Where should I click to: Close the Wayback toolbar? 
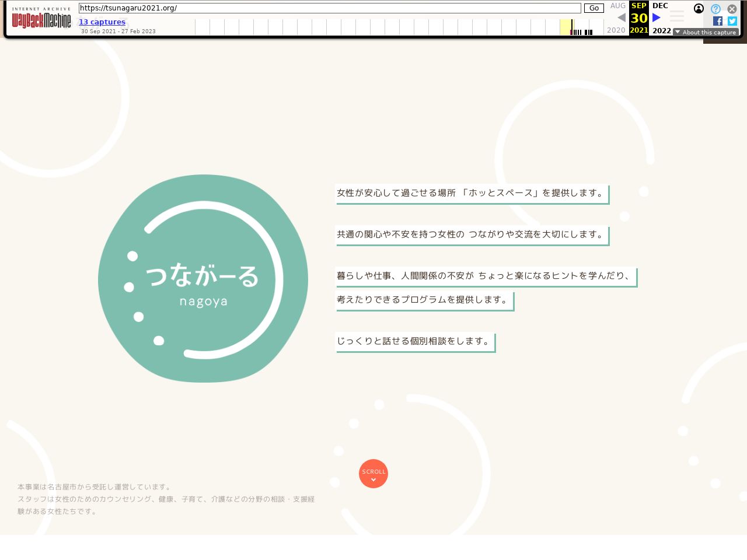(x=732, y=9)
